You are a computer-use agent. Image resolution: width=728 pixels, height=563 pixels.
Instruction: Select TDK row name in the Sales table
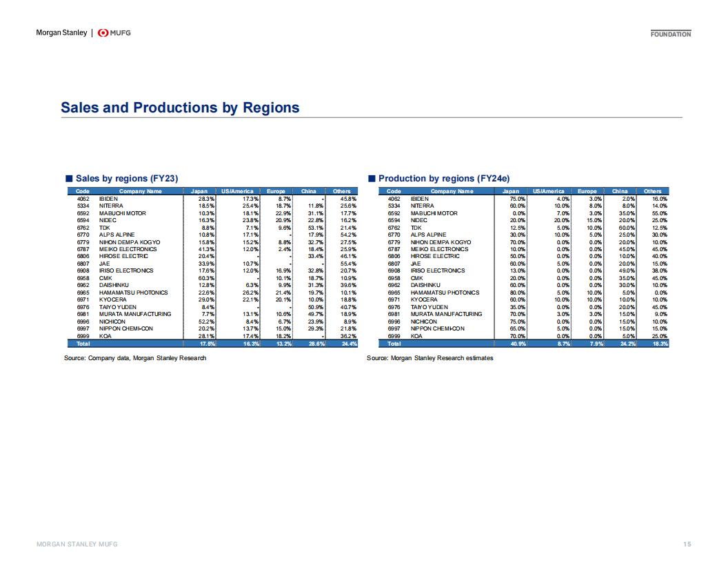pos(105,228)
